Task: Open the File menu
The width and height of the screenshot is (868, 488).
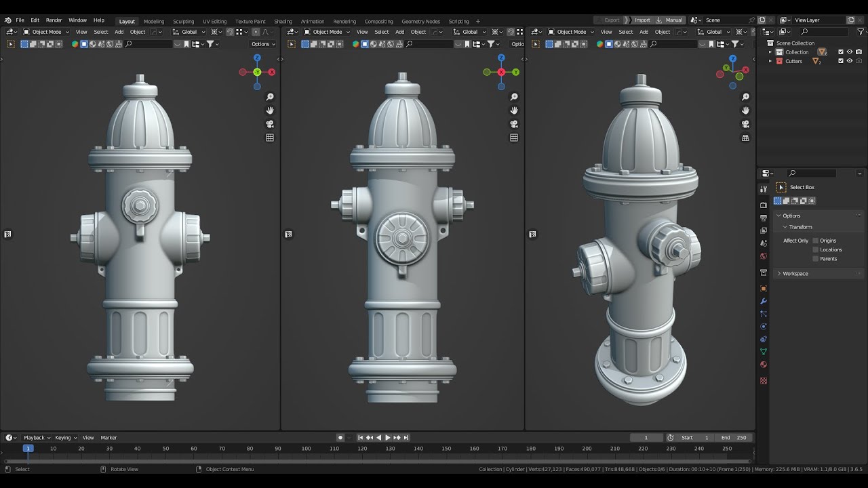Action: click(20, 20)
